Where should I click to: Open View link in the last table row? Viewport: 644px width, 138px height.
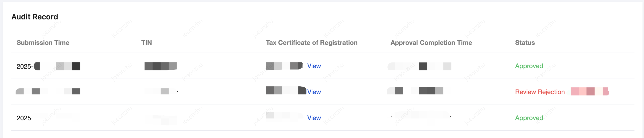click(x=314, y=118)
